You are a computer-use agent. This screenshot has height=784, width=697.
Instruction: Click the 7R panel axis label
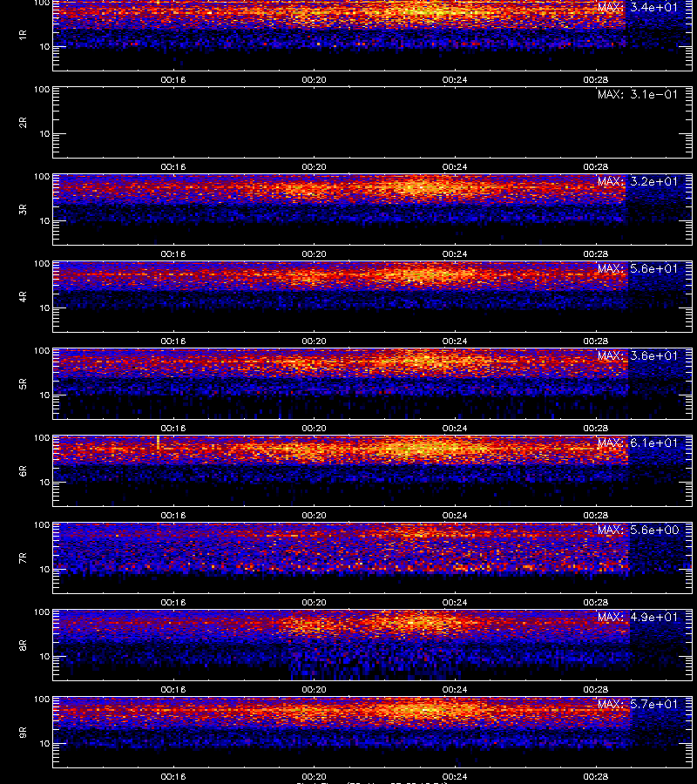tap(23, 558)
